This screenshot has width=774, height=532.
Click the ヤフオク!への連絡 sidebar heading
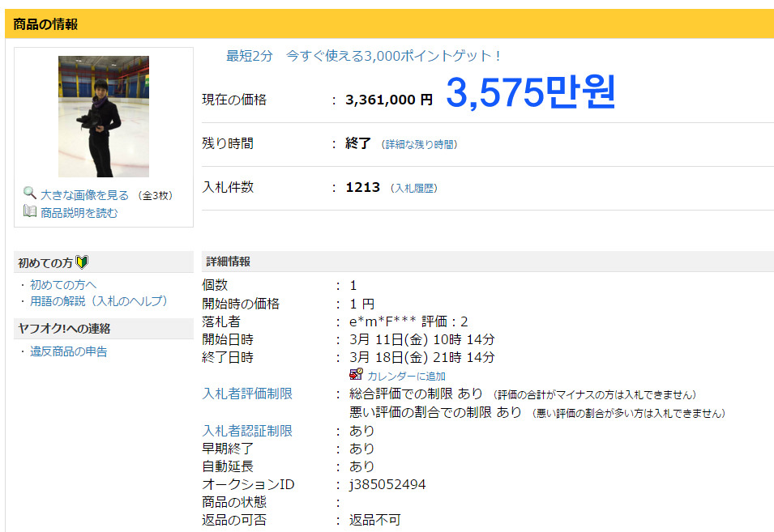[x=104, y=329]
